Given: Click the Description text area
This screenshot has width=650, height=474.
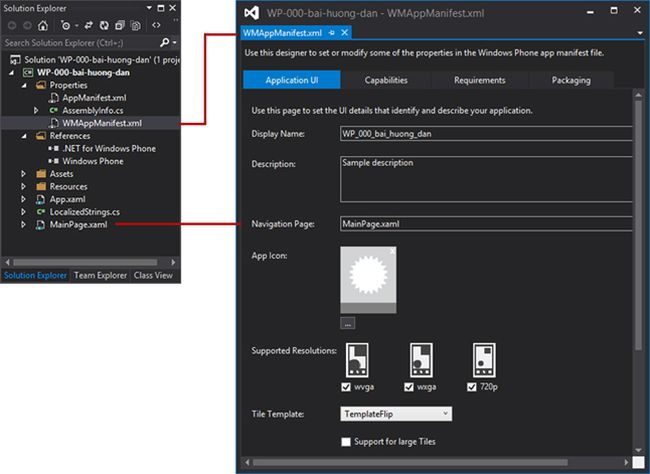Looking at the screenshot, I should [x=486, y=179].
